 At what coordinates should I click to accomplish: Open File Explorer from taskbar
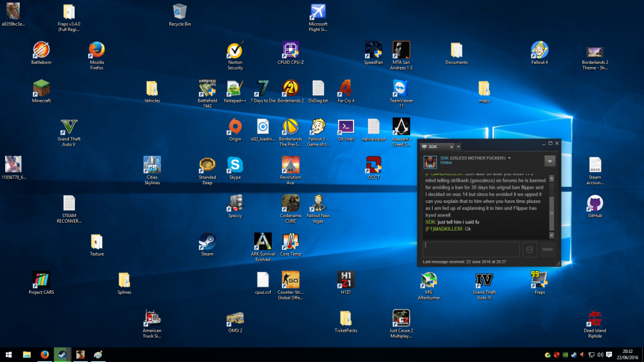click(x=26, y=355)
